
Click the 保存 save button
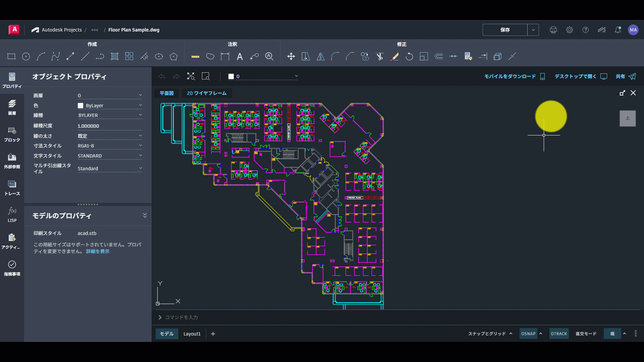coord(505,30)
